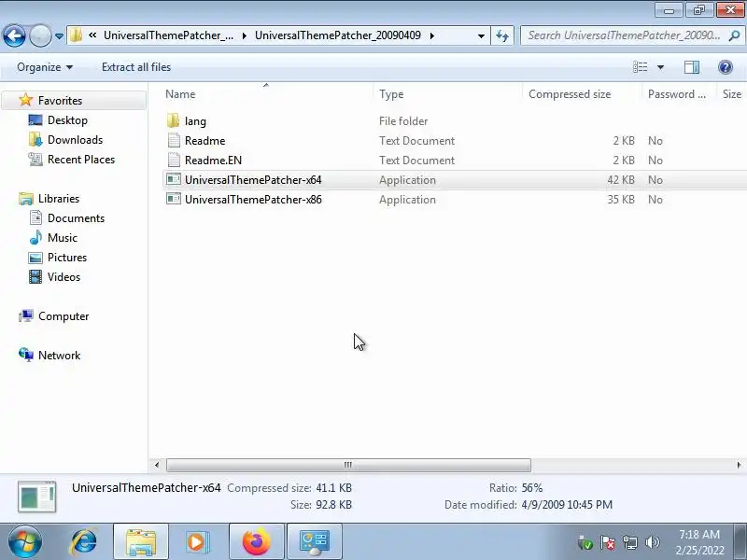
Task: Open Recent Places in Favorites
Action: click(x=81, y=160)
